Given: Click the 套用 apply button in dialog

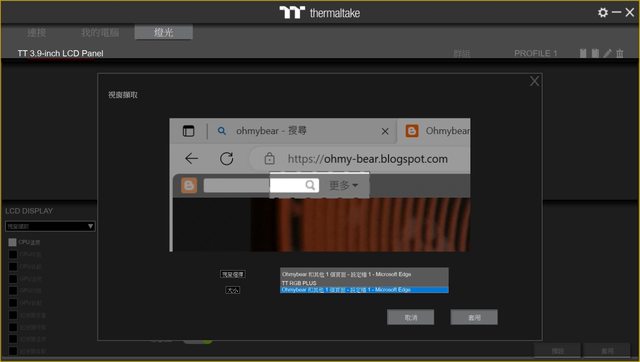Looking at the screenshot, I should tap(474, 317).
